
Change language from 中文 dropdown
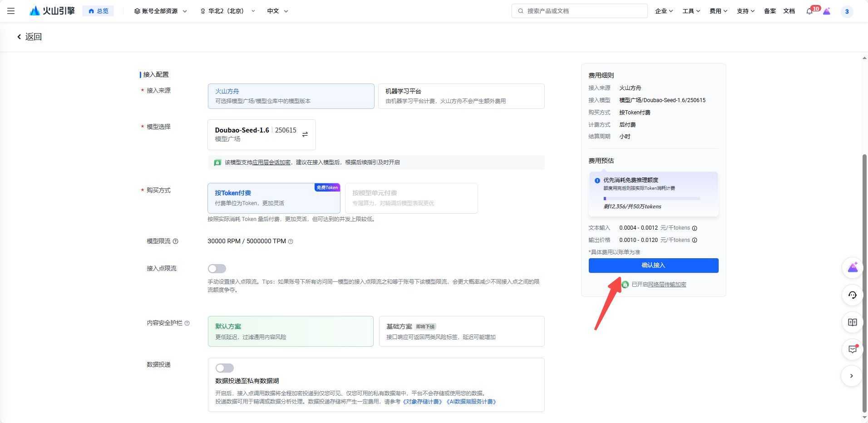point(278,11)
